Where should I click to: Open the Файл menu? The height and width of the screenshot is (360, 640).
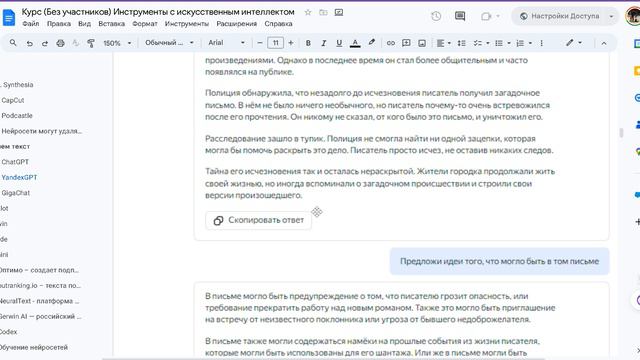(31, 24)
